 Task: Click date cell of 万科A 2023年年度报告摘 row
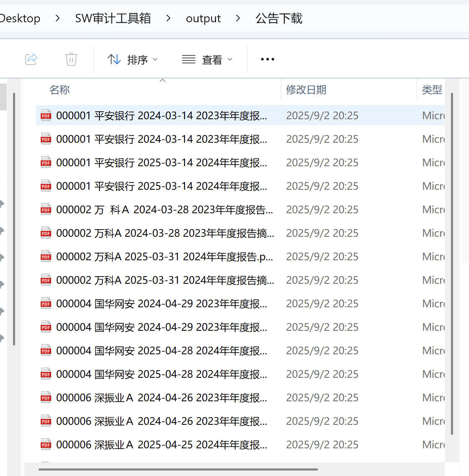[x=322, y=233]
